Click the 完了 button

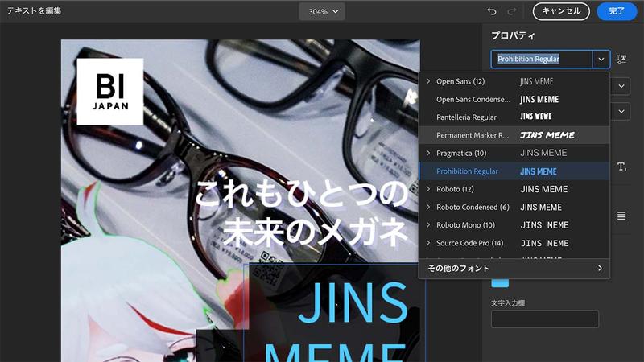tap(617, 11)
